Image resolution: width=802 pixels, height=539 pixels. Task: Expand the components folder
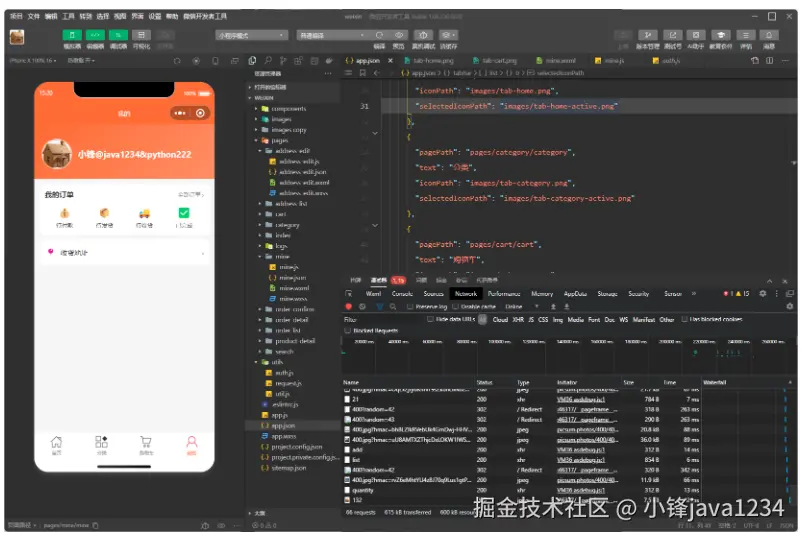256,108
